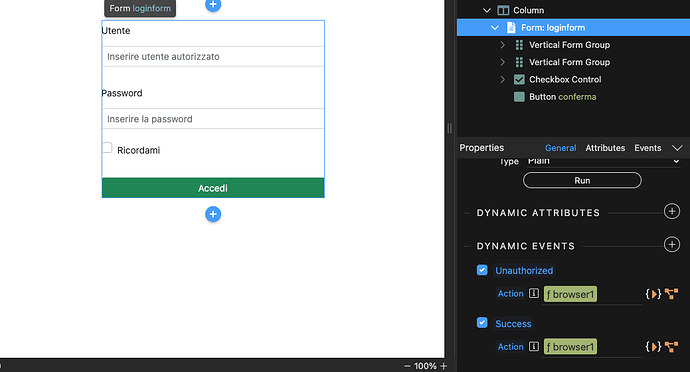The height and width of the screenshot is (372, 690).
Task: Click the info icon beside Unauthorized Action
Action: click(x=534, y=293)
